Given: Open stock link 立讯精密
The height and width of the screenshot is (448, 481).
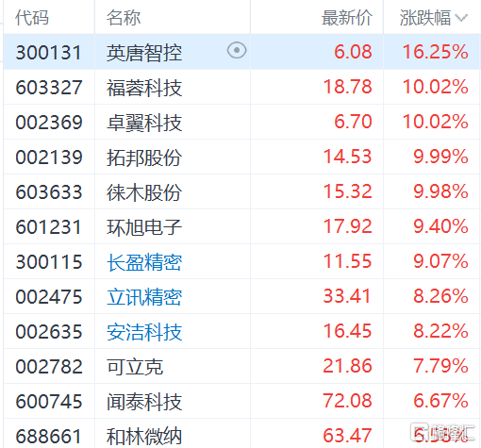Looking at the screenshot, I should point(144,297).
